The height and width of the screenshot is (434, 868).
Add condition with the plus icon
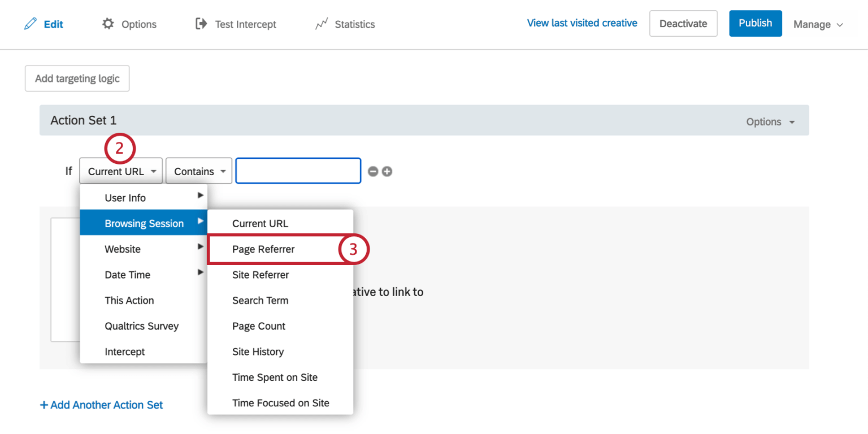coord(387,171)
